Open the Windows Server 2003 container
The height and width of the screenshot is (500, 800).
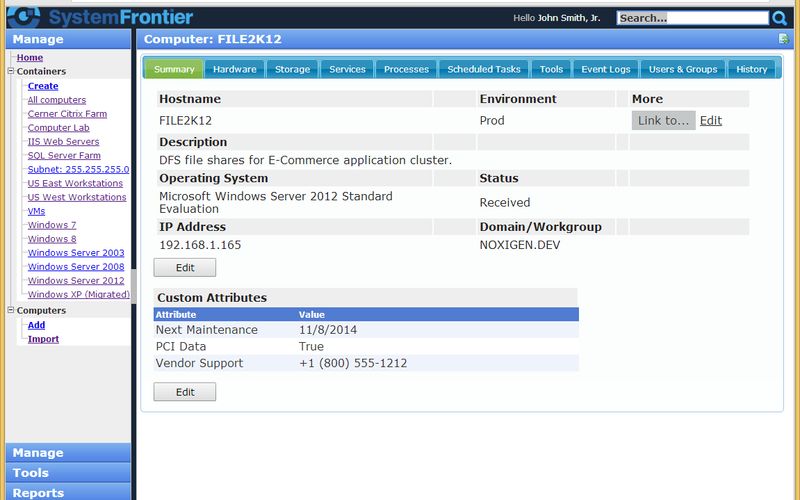[x=76, y=253]
